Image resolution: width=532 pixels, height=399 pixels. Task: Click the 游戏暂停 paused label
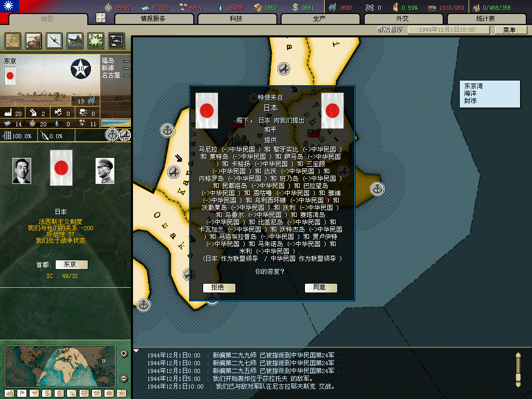[390, 30]
